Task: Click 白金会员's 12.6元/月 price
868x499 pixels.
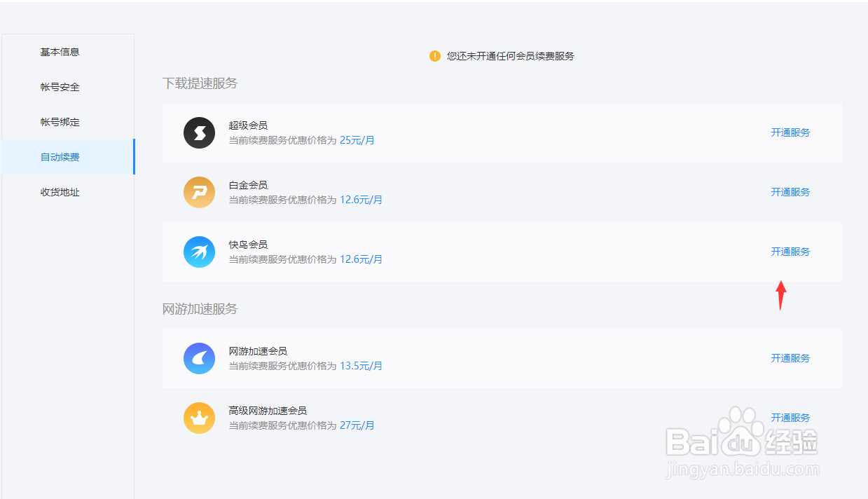Action: coord(361,200)
